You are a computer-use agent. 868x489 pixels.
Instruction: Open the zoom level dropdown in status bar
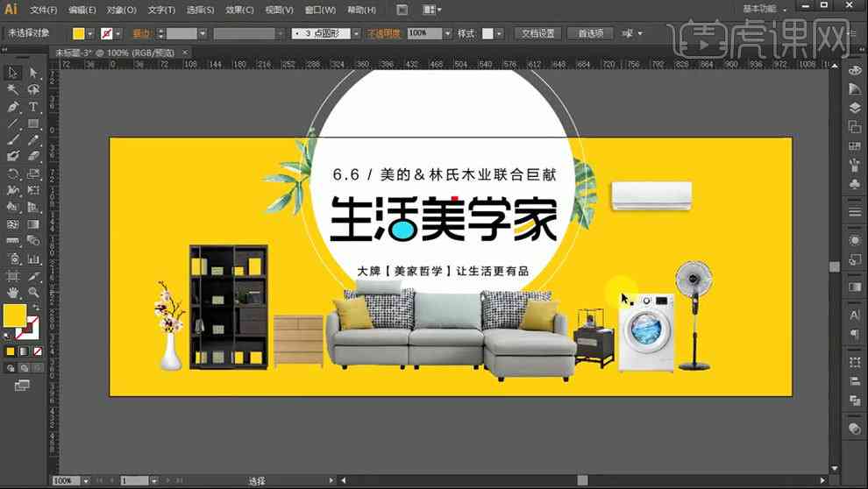coord(86,481)
